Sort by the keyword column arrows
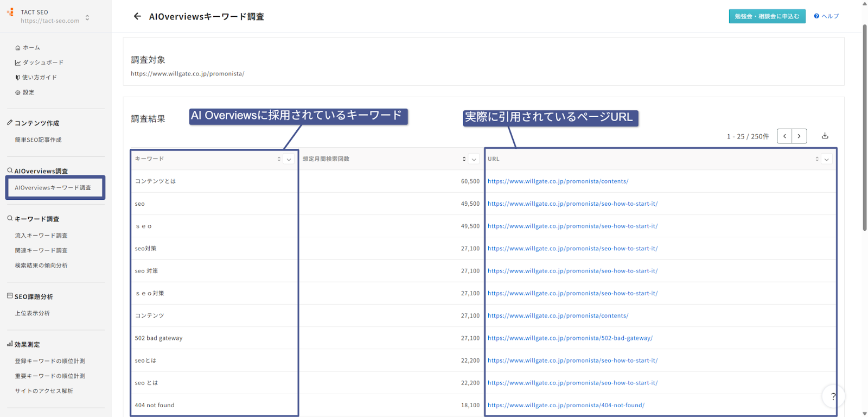 (x=279, y=159)
